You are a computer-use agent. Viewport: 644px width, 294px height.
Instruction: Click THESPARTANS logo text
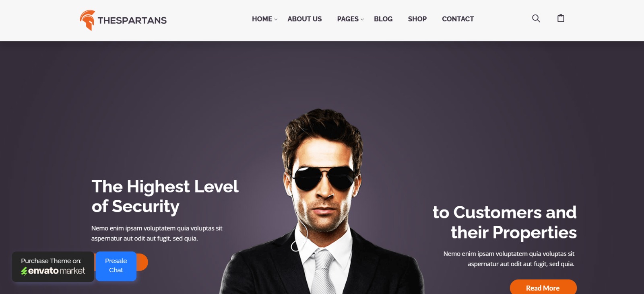(132, 21)
